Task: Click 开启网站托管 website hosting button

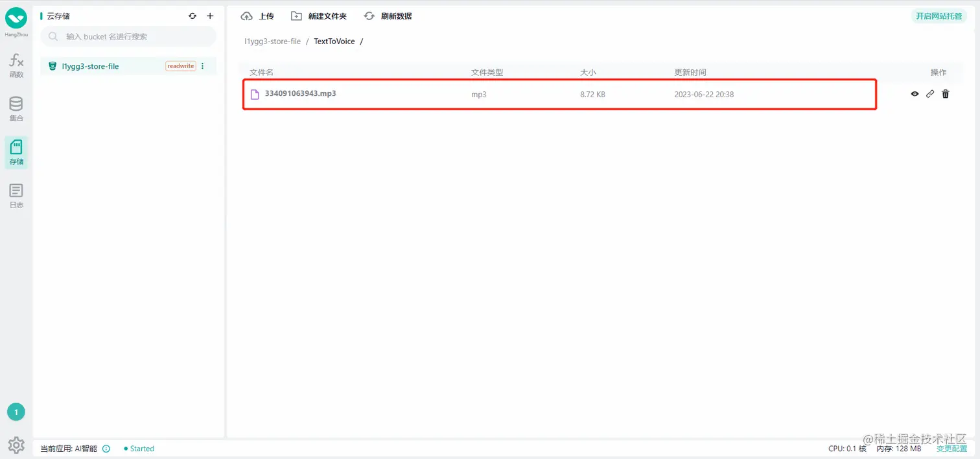Action: pos(939,16)
